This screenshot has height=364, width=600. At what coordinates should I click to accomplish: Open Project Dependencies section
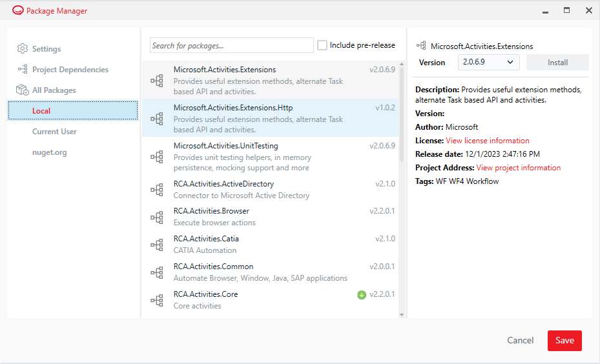click(x=70, y=70)
